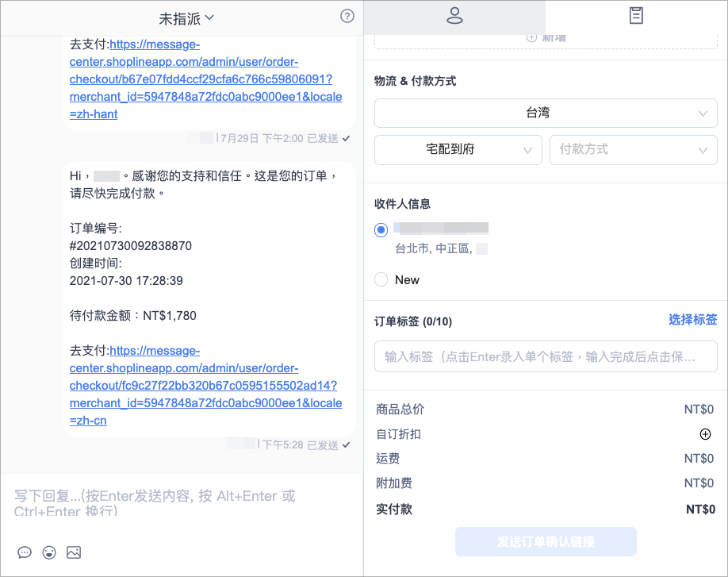728x577 pixels.
Task: Click the add new plus icon
Action: click(531, 37)
